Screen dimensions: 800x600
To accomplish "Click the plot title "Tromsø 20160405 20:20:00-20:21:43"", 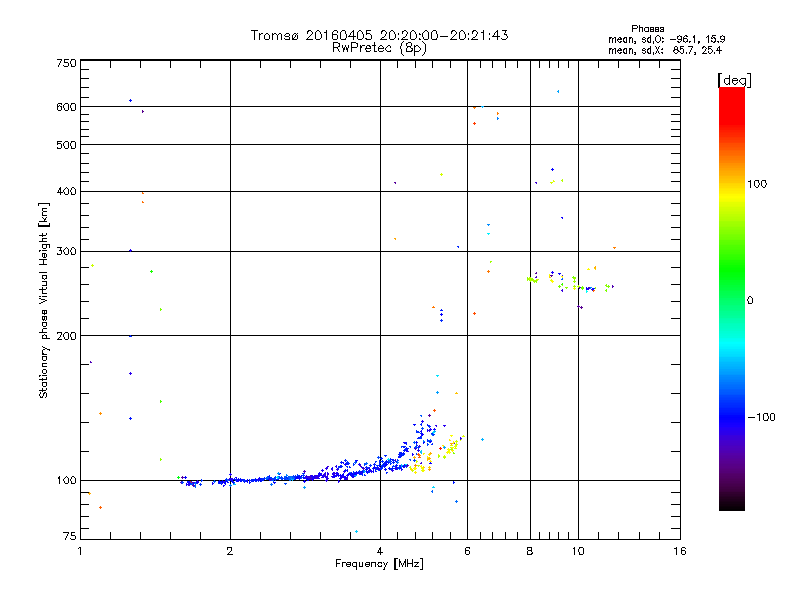I will [x=379, y=35].
